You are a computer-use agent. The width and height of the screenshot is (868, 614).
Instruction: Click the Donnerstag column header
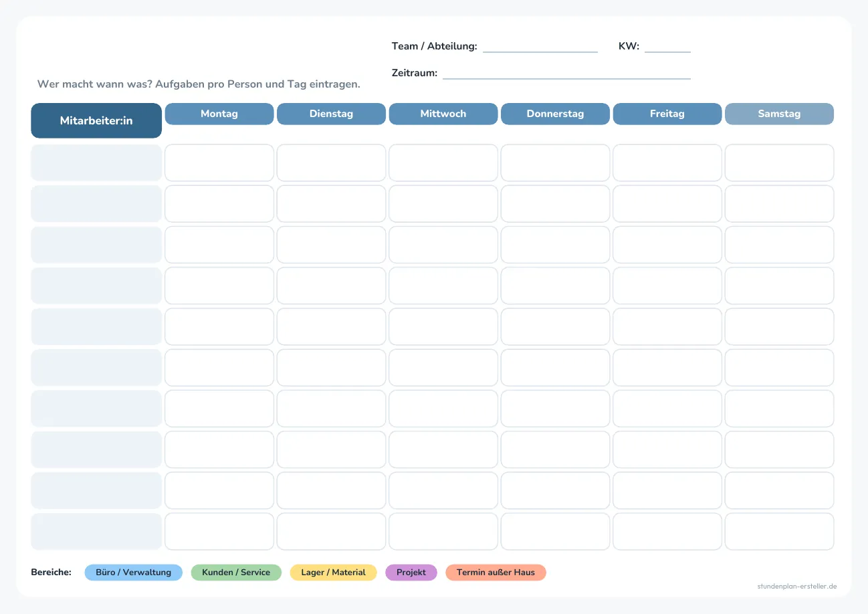point(555,114)
